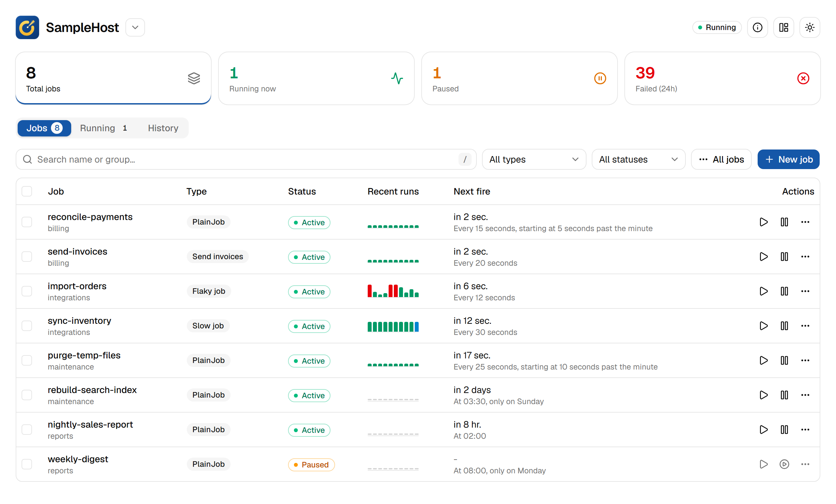Switch layout with the grid icon
836x504 pixels.
pyautogui.click(x=783, y=27)
